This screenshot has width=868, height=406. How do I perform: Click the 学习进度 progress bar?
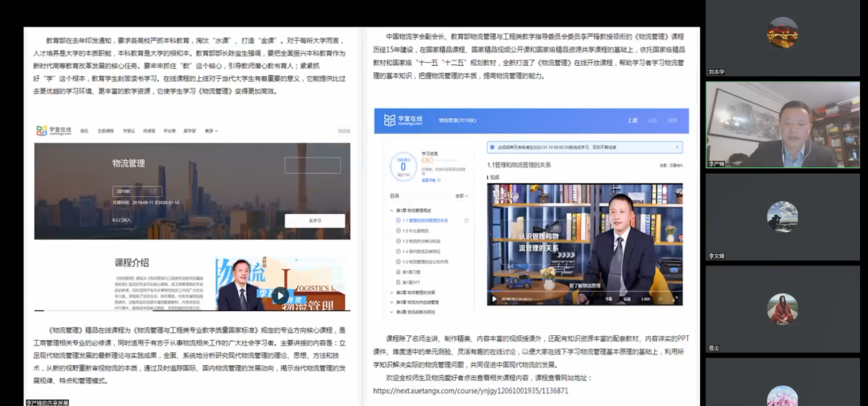coord(440,161)
